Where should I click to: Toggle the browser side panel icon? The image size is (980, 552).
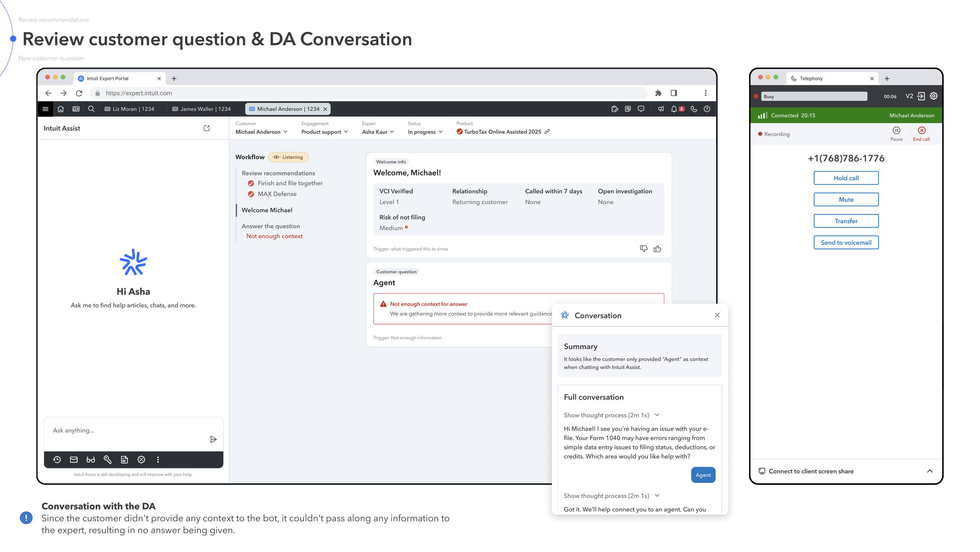pos(674,93)
